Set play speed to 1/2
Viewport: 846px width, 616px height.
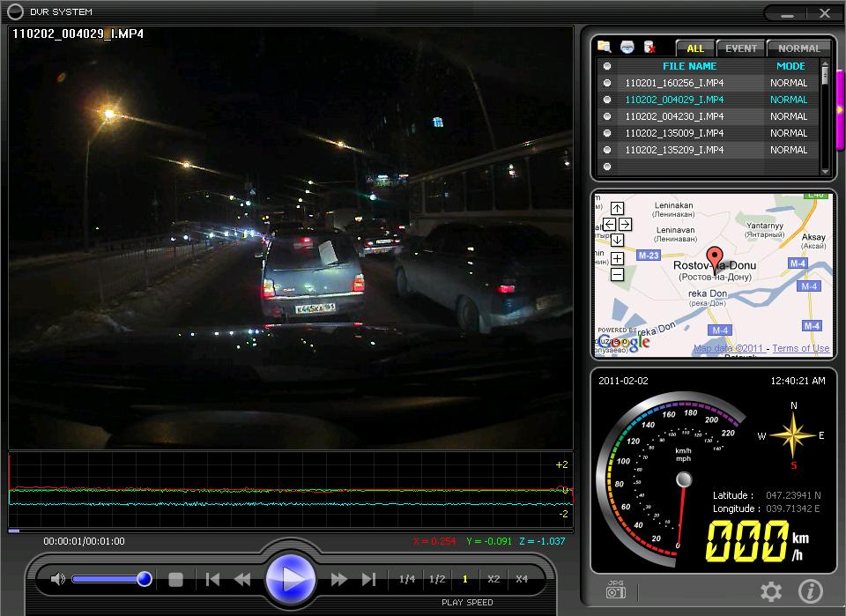[x=437, y=579]
